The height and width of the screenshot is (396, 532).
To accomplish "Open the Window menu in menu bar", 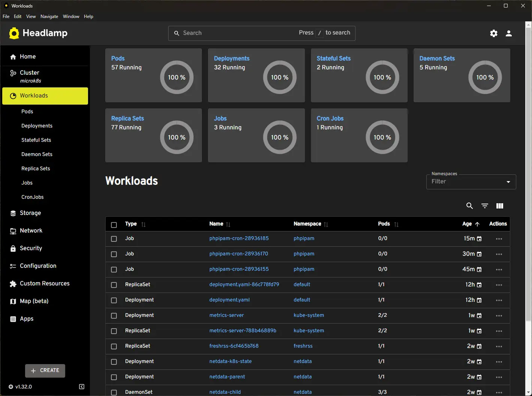I will click(71, 16).
